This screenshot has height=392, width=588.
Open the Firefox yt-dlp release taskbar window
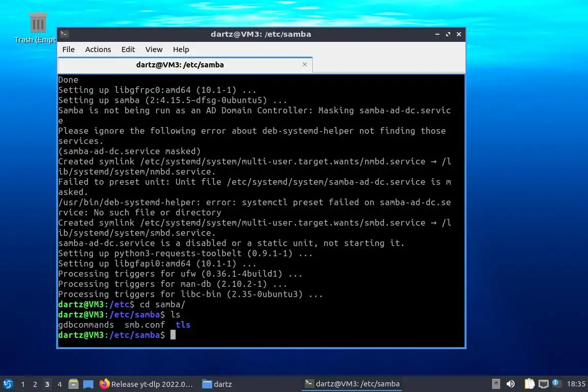coord(146,384)
